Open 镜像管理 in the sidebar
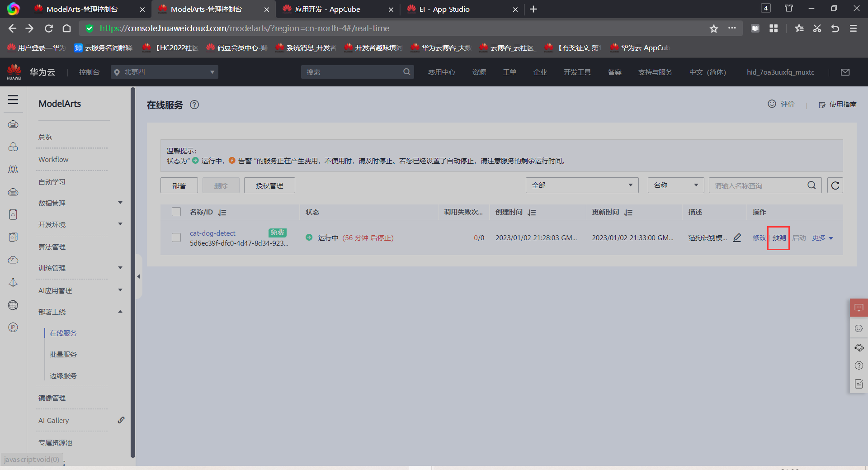The height and width of the screenshot is (470, 868). (x=52, y=398)
